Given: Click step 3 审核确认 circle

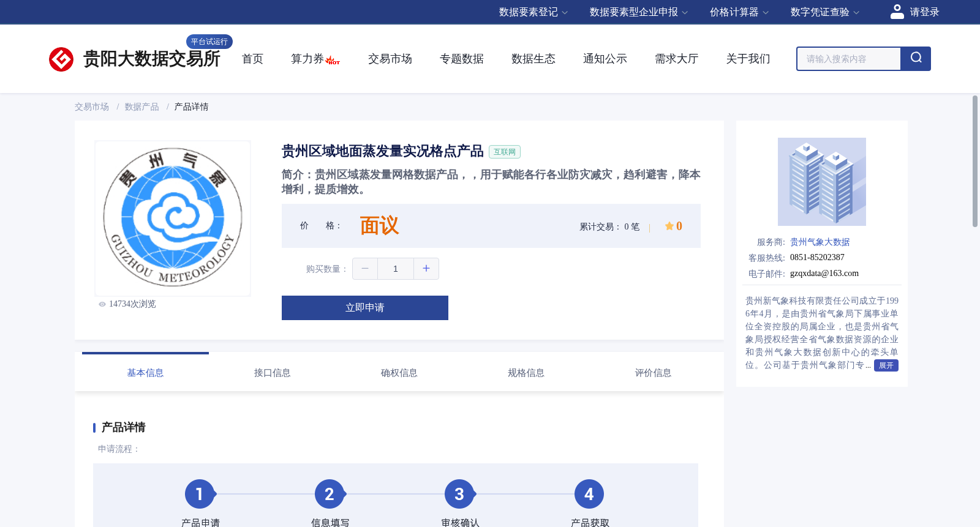Looking at the screenshot, I should click(x=459, y=494).
